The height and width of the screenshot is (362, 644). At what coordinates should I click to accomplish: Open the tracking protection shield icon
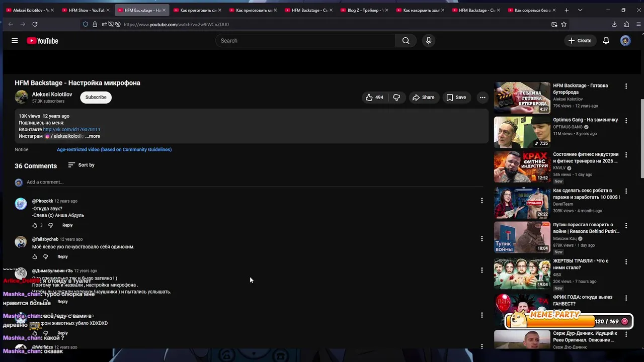point(85,24)
